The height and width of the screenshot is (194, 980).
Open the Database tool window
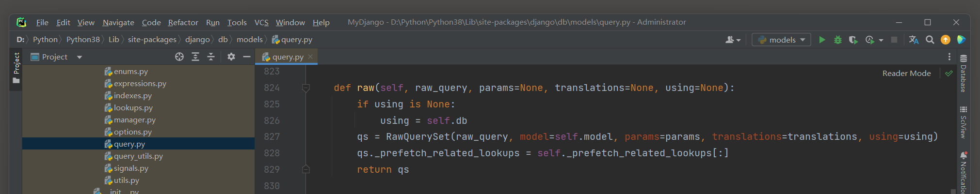click(x=964, y=73)
